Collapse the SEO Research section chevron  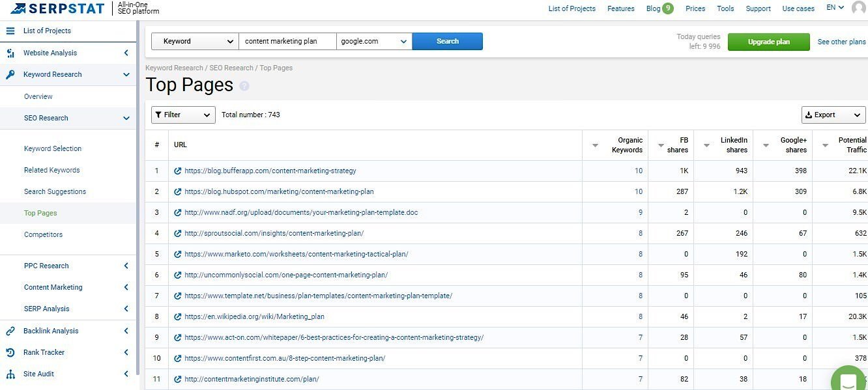point(126,118)
